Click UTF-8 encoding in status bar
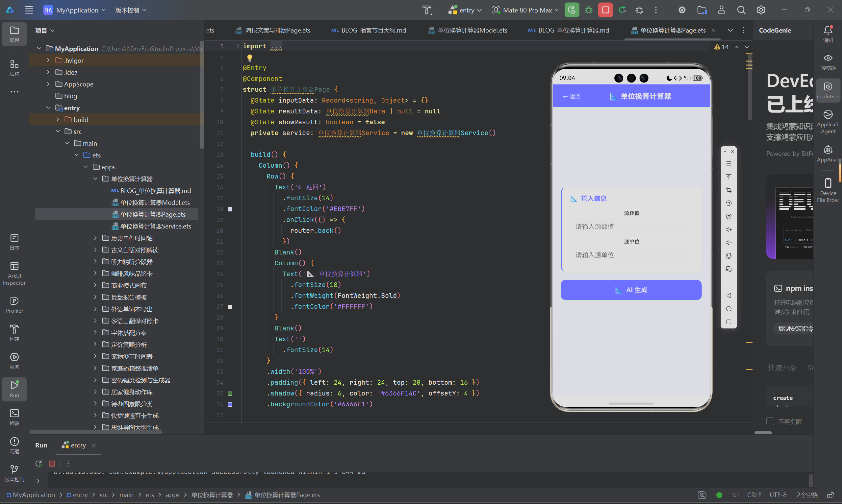The height and width of the screenshot is (504, 842). 778,495
